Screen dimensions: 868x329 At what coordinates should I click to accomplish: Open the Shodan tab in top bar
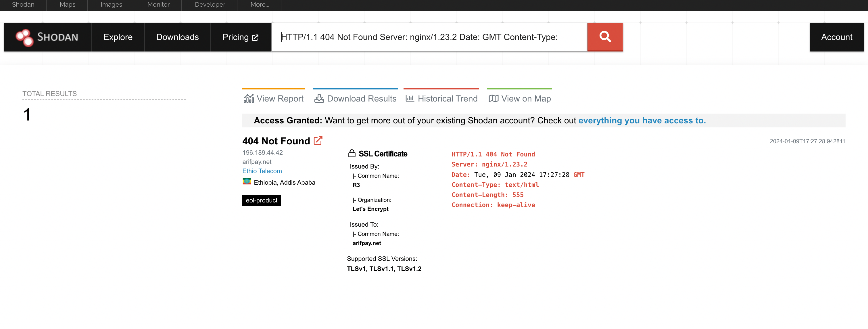point(23,5)
